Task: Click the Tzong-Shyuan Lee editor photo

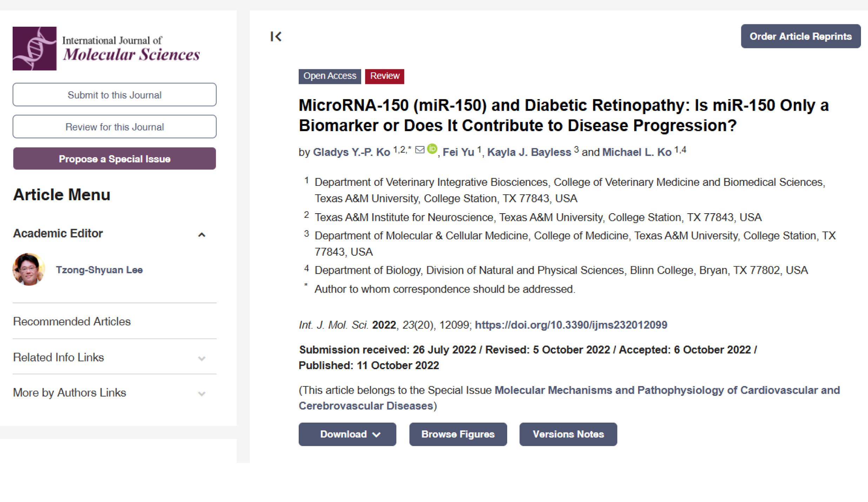Action: (29, 269)
